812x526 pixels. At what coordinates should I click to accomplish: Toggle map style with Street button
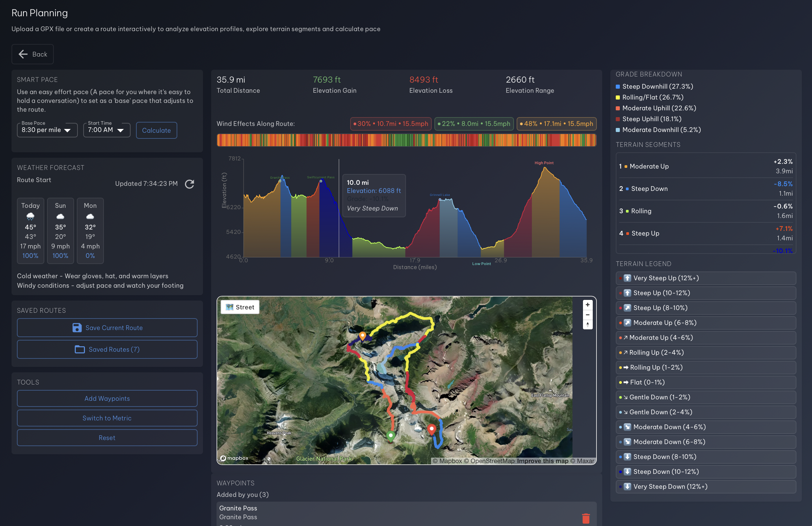(240, 307)
